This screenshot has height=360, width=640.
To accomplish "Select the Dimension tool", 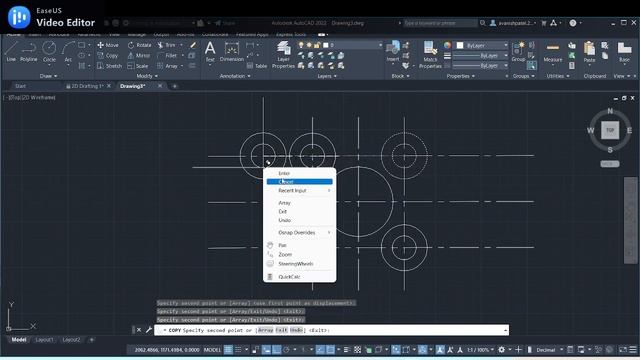I will tap(231, 51).
